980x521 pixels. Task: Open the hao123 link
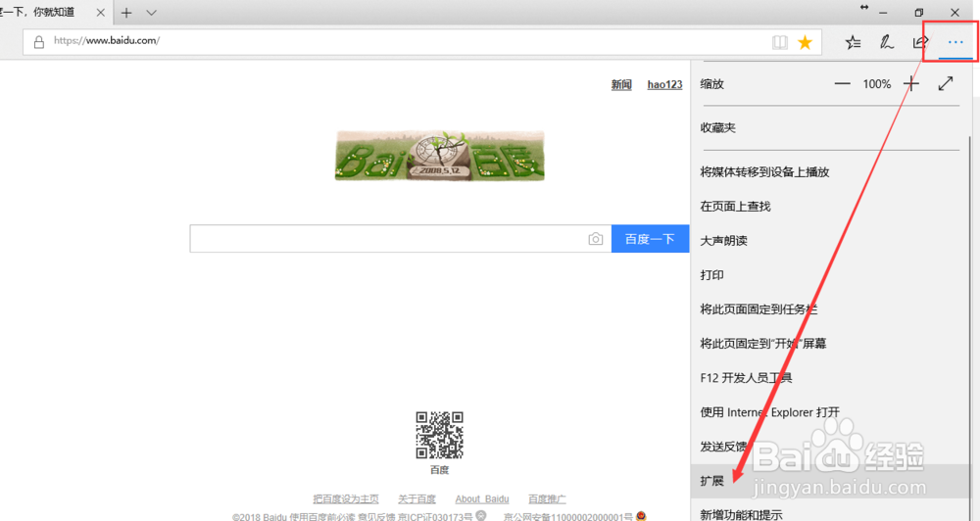click(x=665, y=84)
